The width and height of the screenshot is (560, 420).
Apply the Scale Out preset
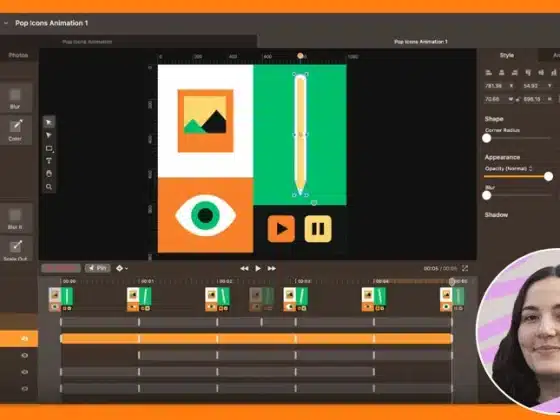[15, 249]
